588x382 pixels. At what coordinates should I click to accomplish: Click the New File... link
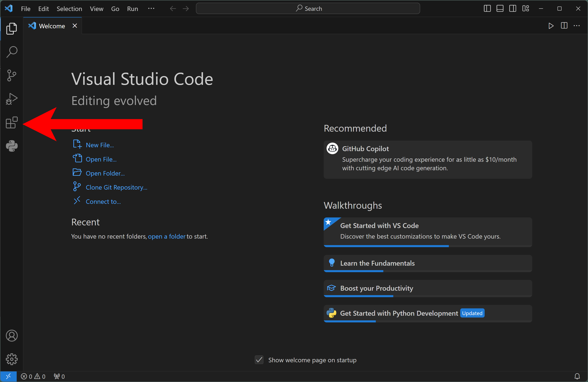click(100, 145)
